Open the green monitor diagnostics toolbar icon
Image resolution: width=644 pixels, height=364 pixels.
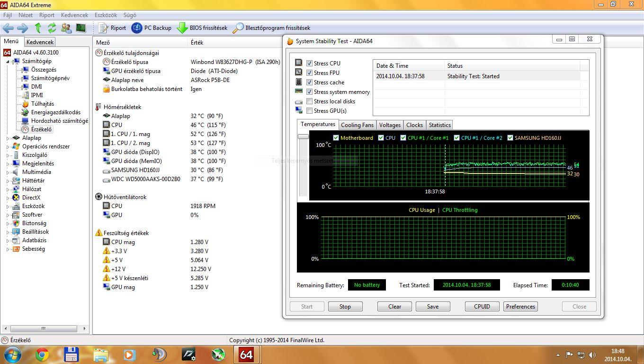point(81,28)
